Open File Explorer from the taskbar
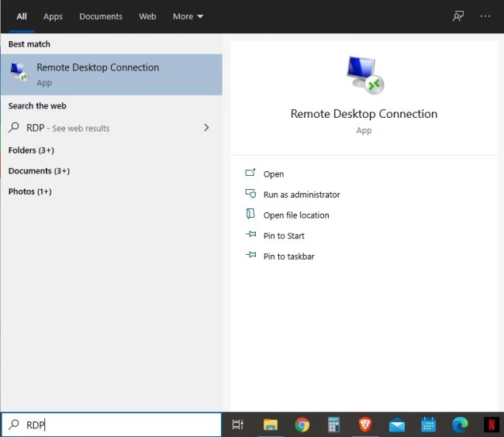Screen dimensions: 504x437 [x=271, y=425]
